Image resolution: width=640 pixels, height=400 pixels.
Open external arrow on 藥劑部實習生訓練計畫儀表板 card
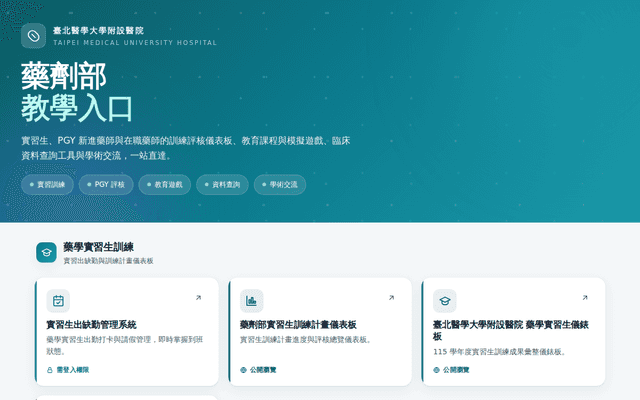point(391,298)
